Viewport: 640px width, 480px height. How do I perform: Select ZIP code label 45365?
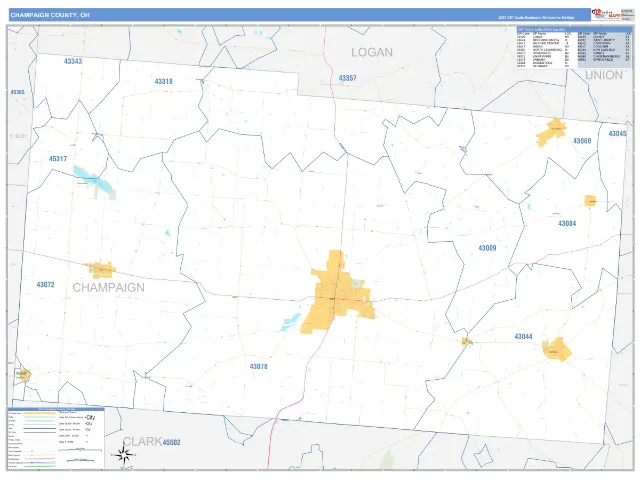pos(17,92)
